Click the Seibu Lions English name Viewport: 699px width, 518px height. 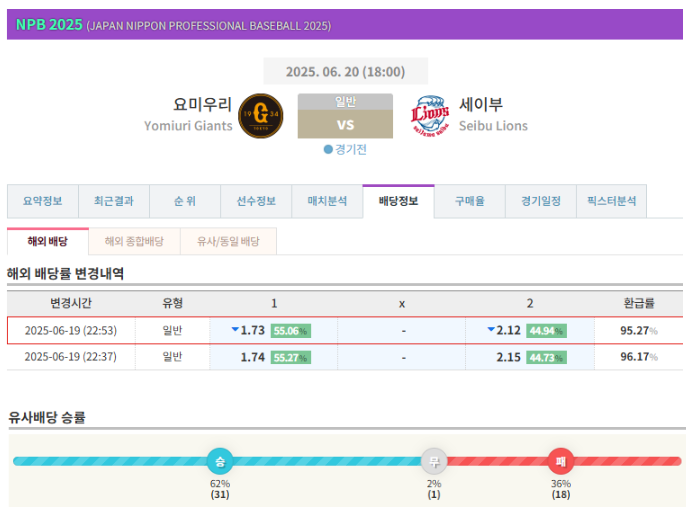493,126
